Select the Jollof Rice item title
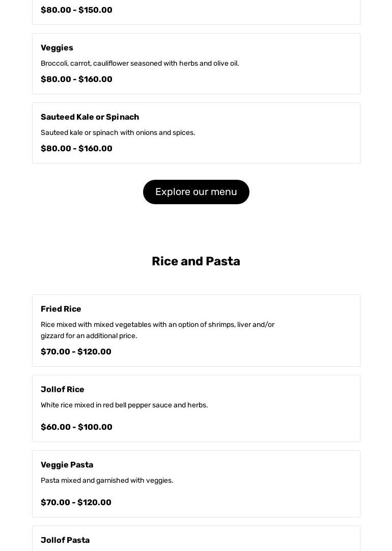Viewport: 392px width, 551px height. 63,390
